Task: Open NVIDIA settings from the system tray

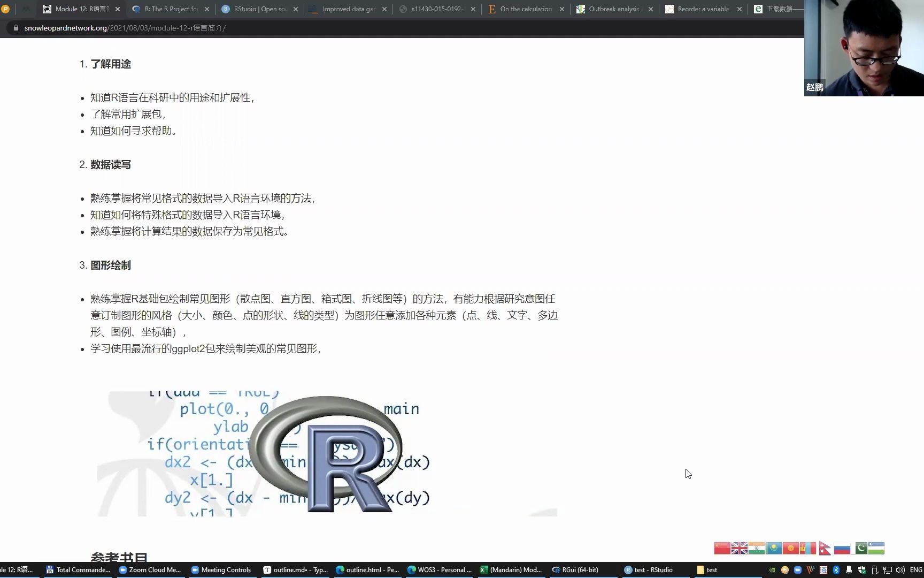Action: 772,570
